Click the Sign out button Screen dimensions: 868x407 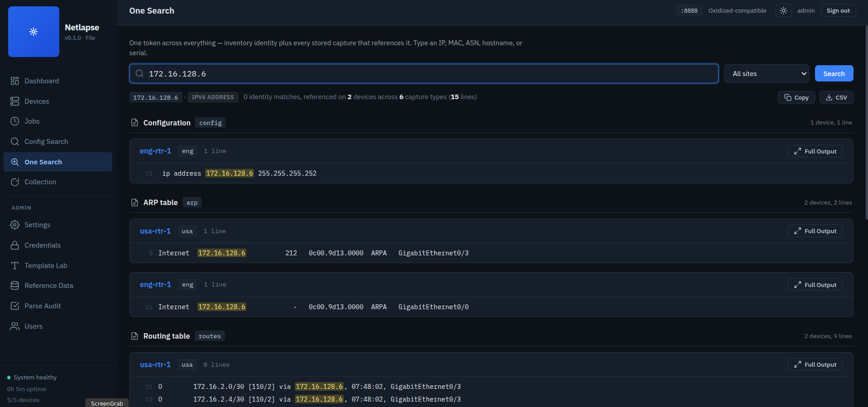tap(838, 10)
